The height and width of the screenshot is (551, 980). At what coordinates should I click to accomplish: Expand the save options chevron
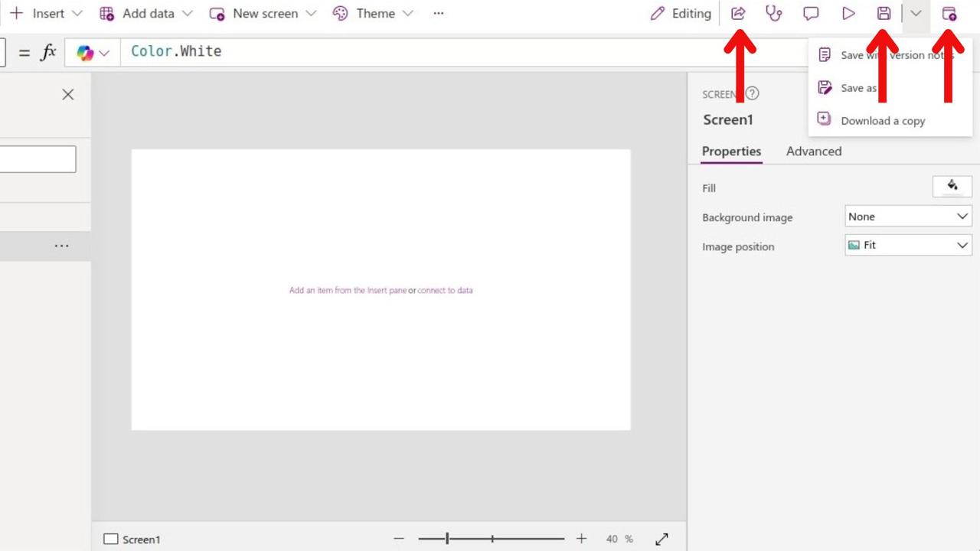coord(916,14)
